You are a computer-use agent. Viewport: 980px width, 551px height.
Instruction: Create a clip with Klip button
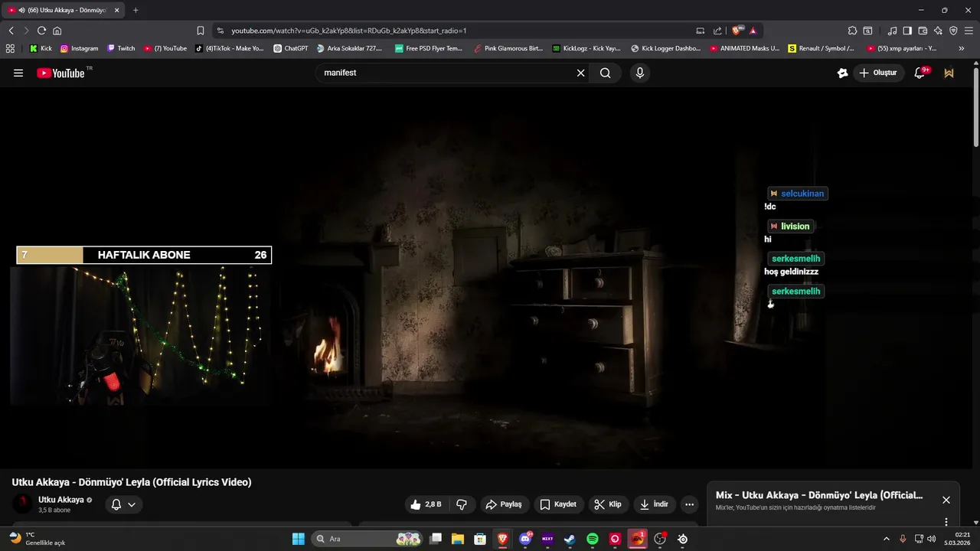tap(608, 504)
